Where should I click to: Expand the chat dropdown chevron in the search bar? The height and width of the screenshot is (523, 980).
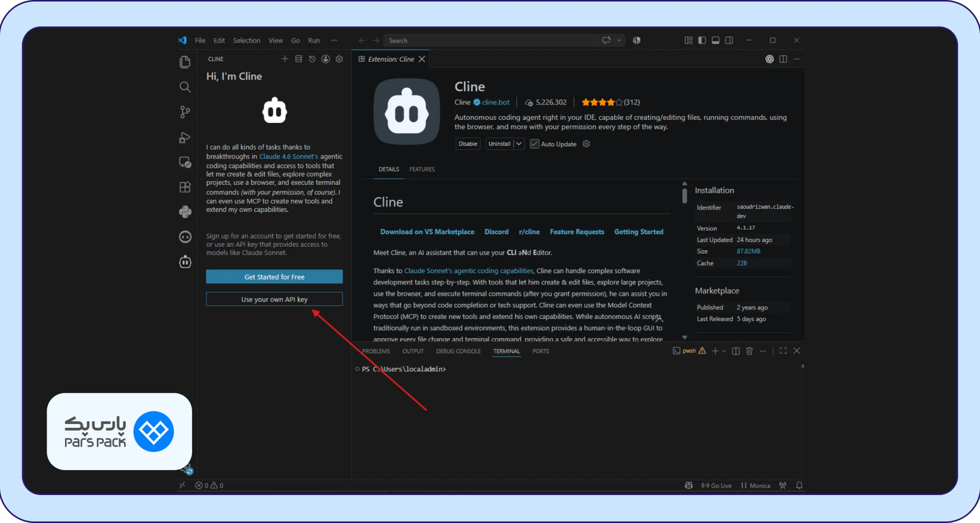[x=619, y=40]
